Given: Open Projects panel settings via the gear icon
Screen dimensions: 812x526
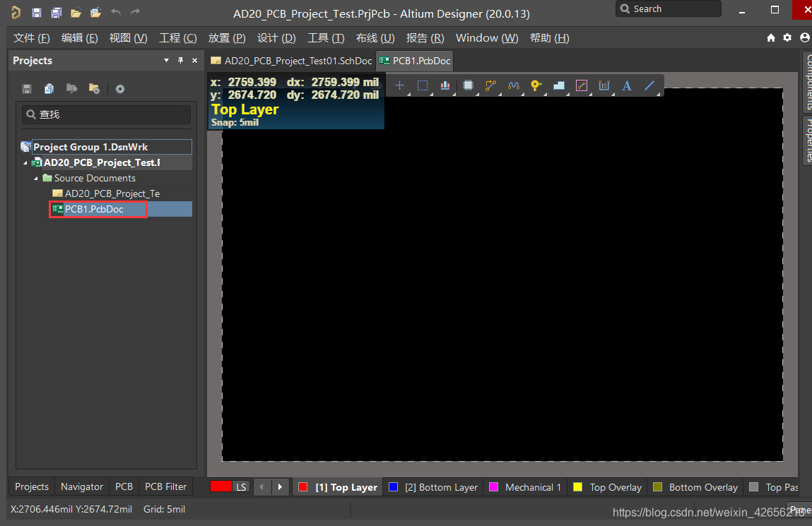Looking at the screenshot, I should [120, 89].
